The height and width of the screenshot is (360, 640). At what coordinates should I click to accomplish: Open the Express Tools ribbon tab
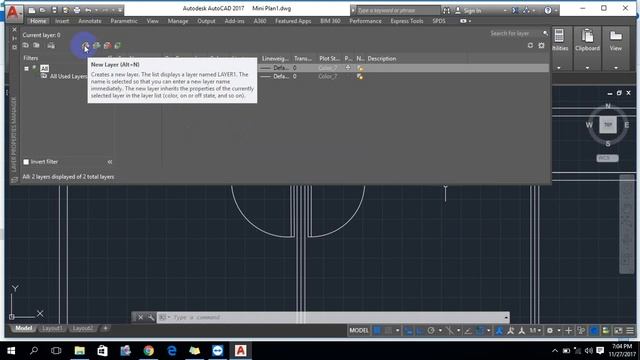[x=407, y=21]
